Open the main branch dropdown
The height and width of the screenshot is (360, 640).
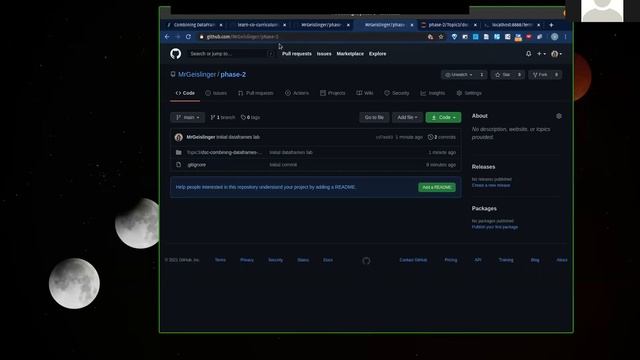(187, 117)
